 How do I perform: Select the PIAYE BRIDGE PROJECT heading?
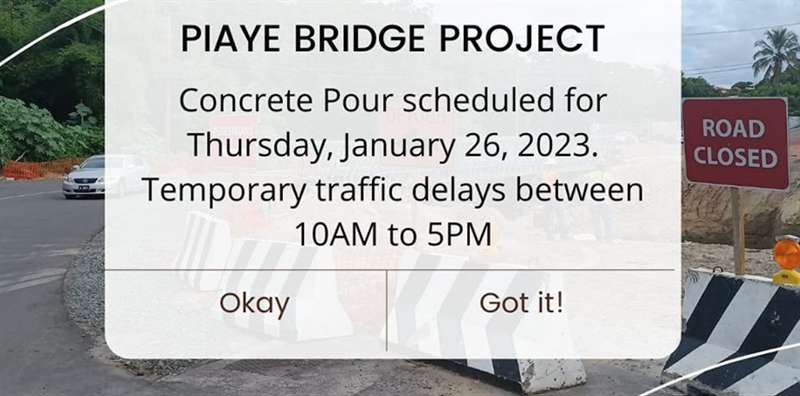click(x=393, y=39)
